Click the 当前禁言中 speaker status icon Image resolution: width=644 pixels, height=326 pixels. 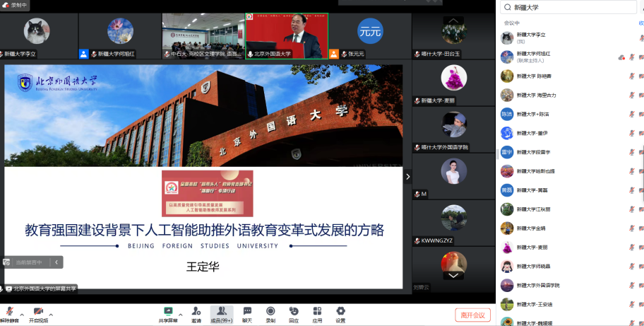point(6,262)
